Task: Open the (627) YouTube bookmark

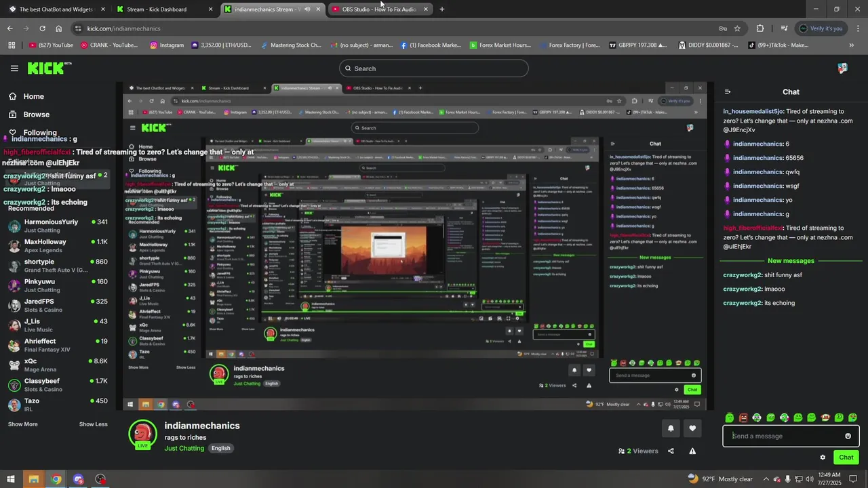Action: tap(51, 45)
